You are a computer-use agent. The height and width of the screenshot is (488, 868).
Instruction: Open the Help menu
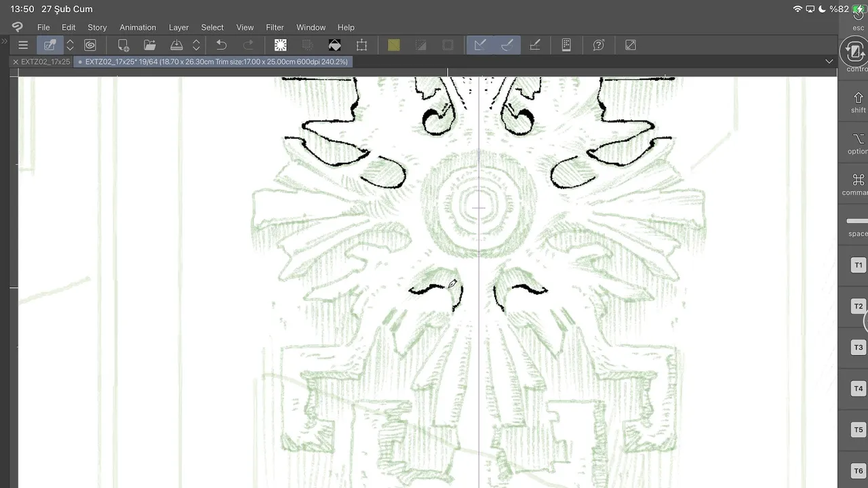[346, 27]
